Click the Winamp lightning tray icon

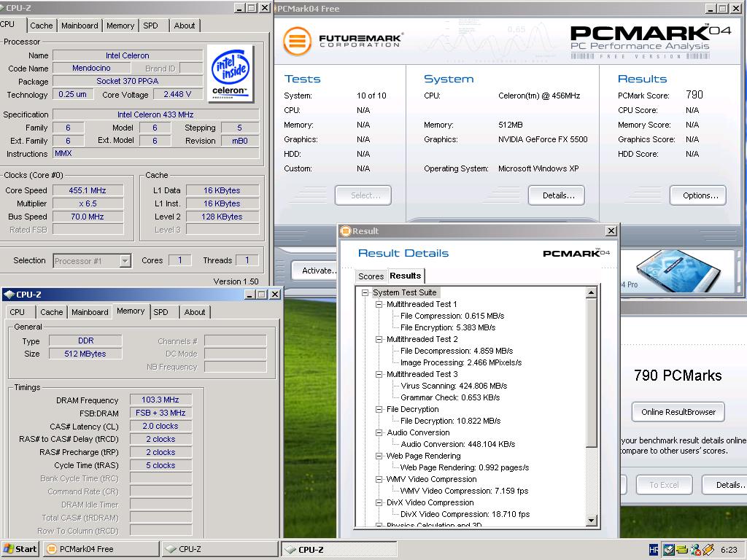[x=708, y=550]
